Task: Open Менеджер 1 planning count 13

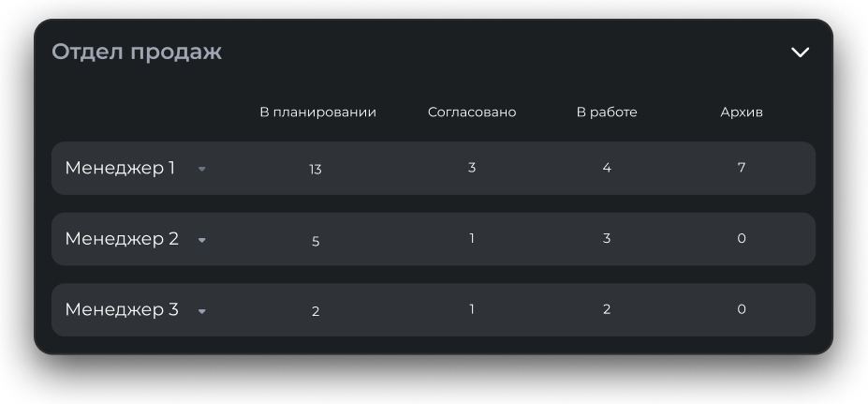Action: [x=316, y=170]
